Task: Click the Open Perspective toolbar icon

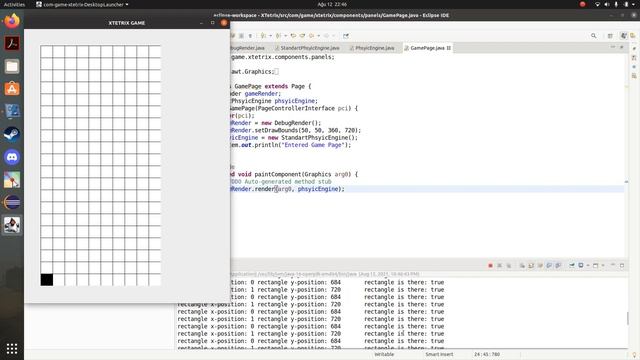Action: pos(610,36)
